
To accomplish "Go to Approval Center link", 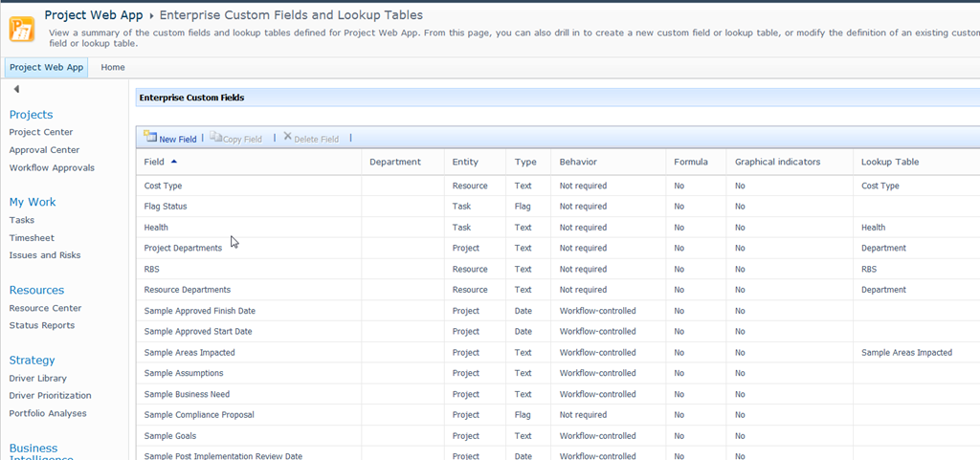I will [44, 150].
